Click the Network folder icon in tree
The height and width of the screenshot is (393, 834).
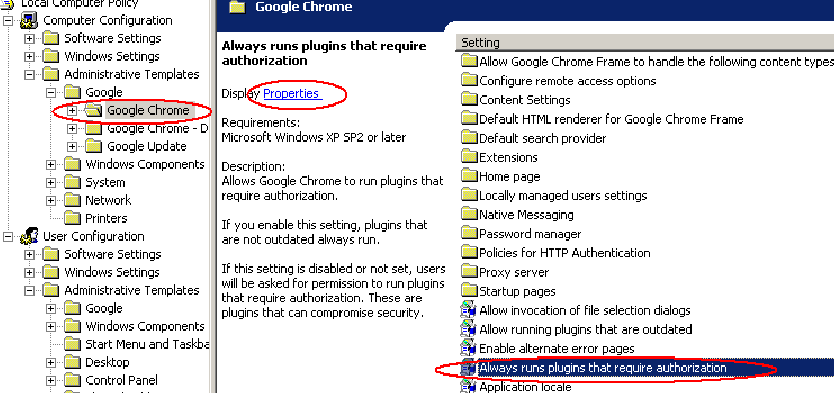72,200
